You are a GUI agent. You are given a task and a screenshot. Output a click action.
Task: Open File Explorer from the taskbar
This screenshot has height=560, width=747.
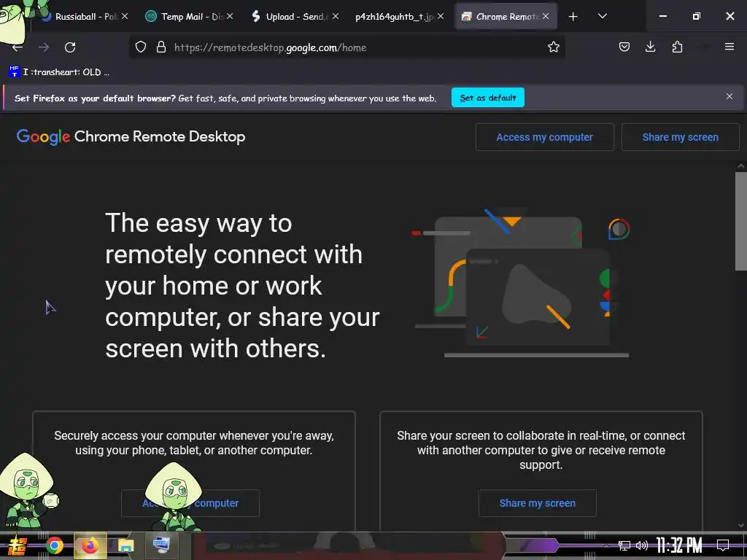125,545
